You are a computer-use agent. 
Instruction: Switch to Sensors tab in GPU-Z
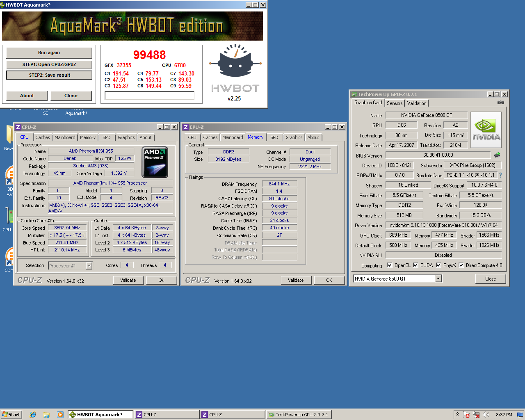pos(395,103)
